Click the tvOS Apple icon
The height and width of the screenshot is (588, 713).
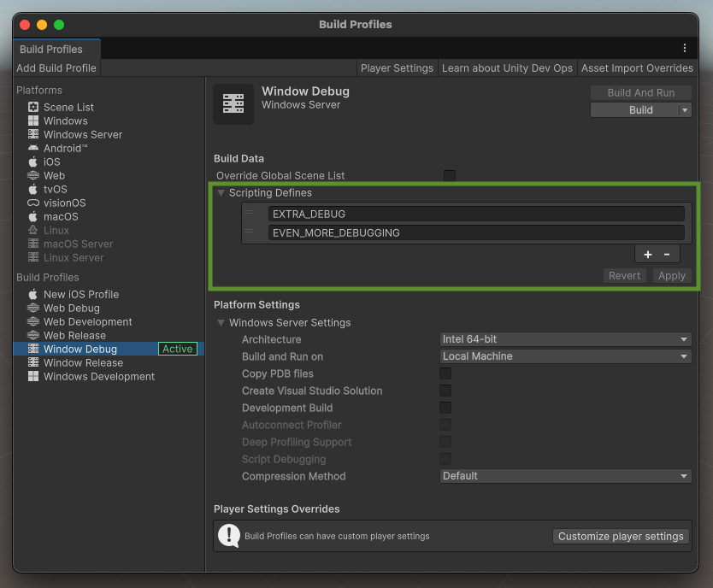[x=33, y=189]
